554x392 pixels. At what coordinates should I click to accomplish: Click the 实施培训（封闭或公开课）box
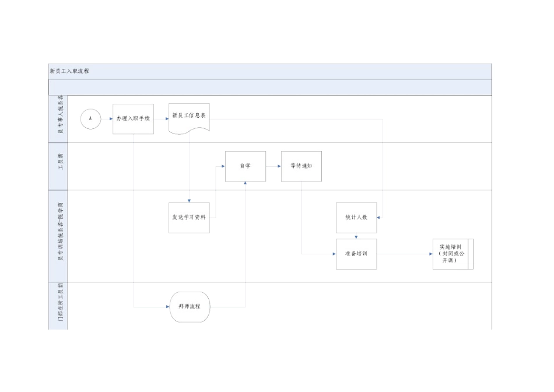(453, 254)
